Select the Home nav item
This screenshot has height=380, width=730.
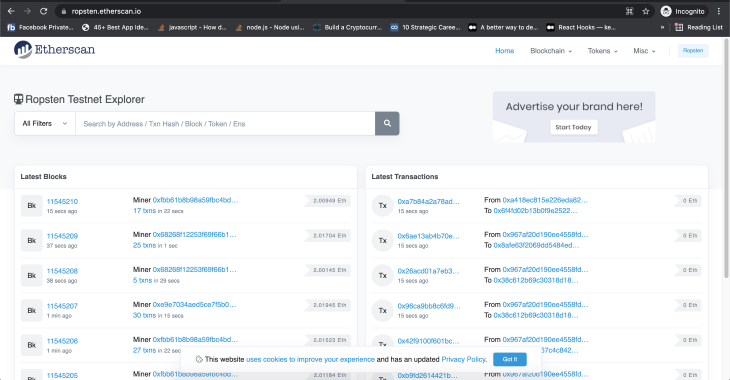coord(505,51)
